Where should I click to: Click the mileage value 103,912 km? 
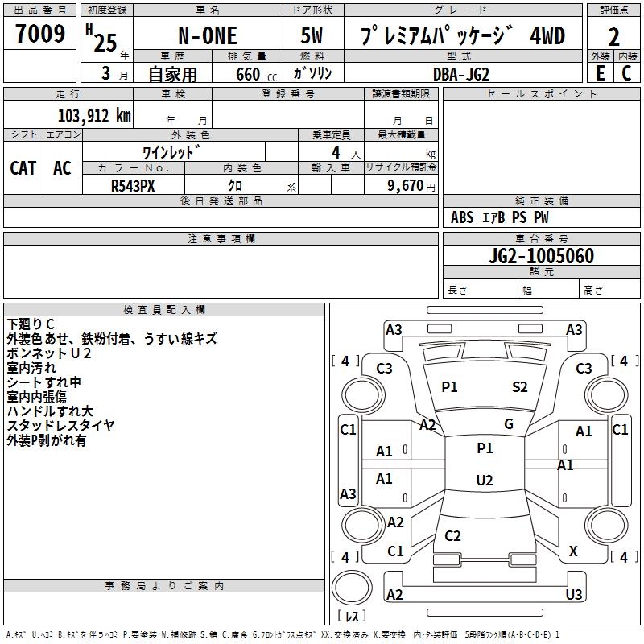[x=94, y=115]
